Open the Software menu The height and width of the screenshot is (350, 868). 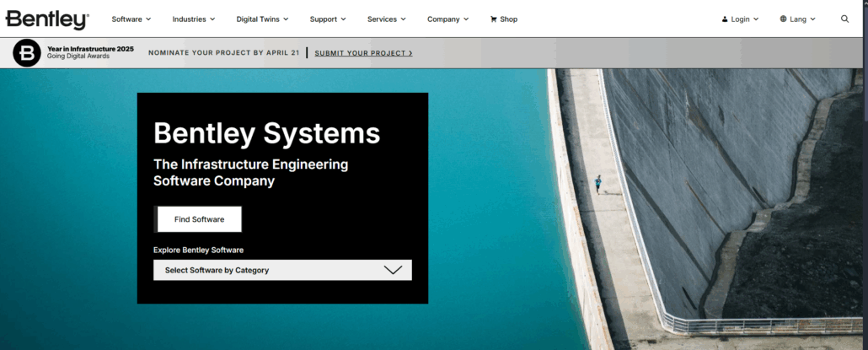pyautogui.click(x=131, y=19)
